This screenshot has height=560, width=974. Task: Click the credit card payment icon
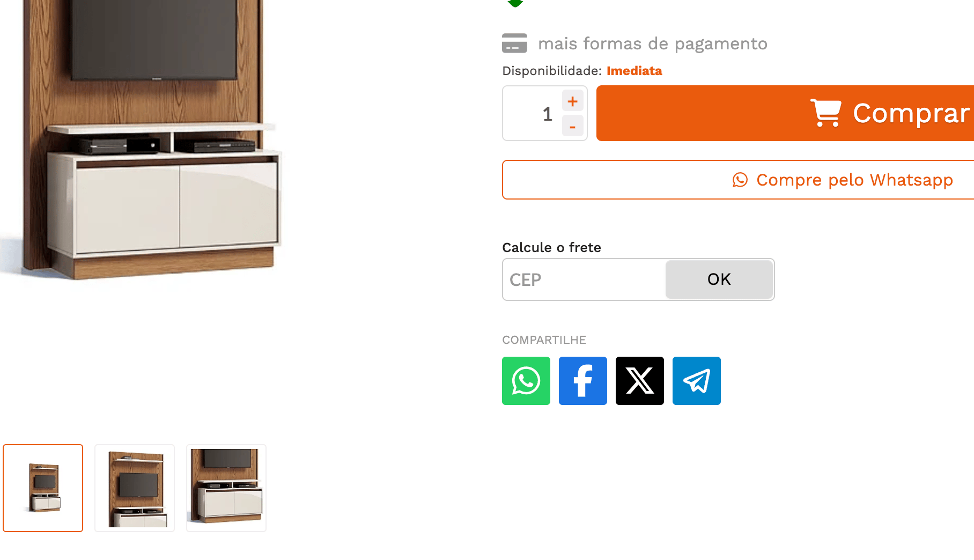(x=514, y=43)
